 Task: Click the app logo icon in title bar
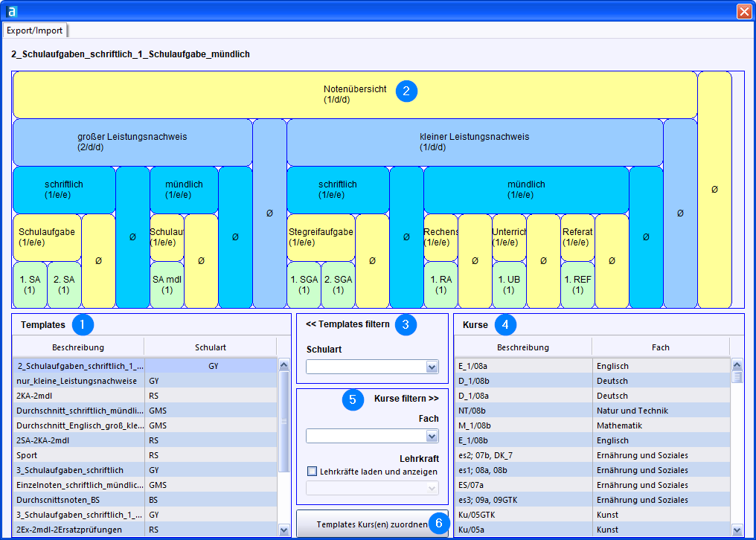coord(11,11)
